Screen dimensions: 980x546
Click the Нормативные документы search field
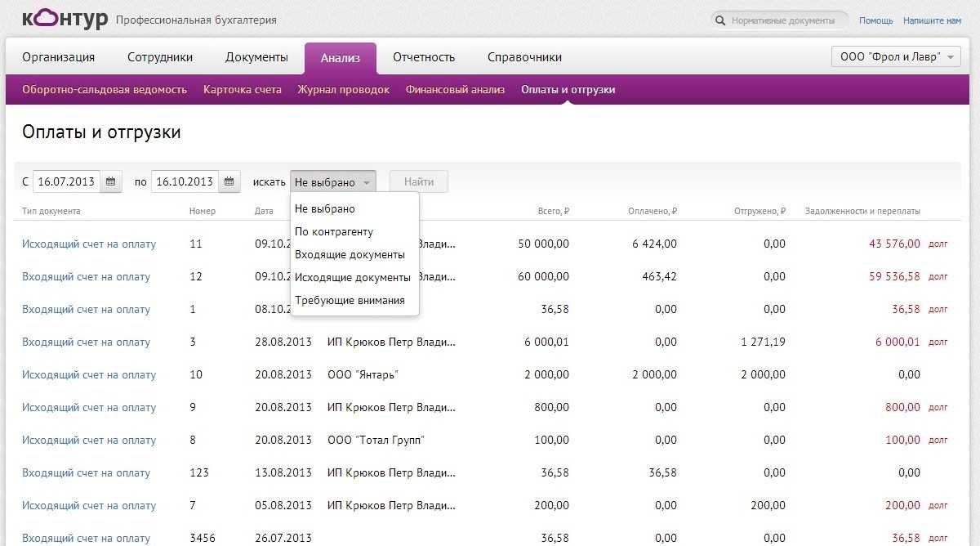click(x=782, y=20)
